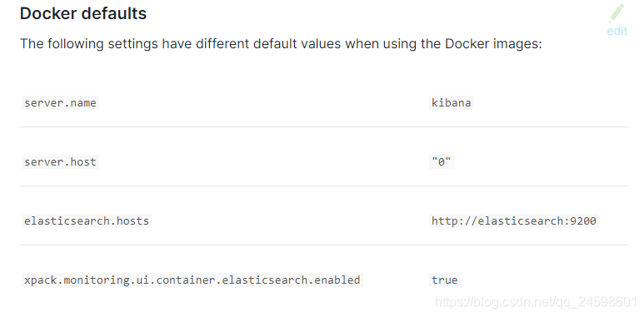The image size is (644, 317).
Task: Select the Docker defaults heading
Action: point(83,13)
